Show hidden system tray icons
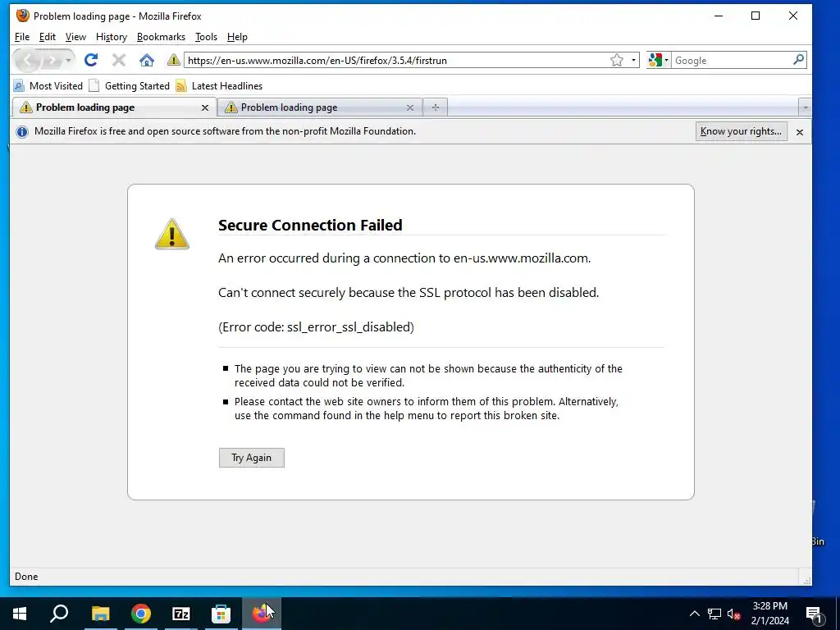The width and height of the screenshot is (840, 630). 694,614
